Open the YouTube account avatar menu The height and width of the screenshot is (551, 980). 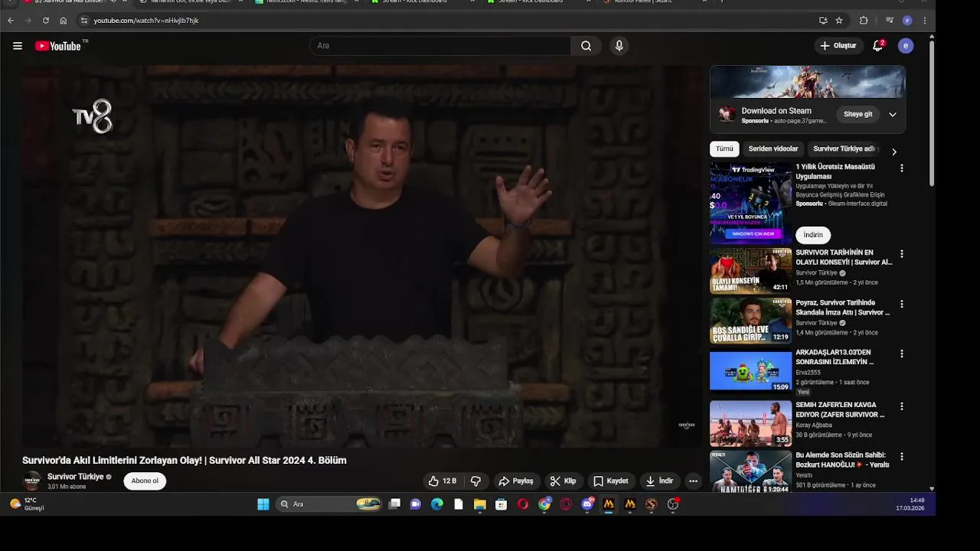point(906,46)
